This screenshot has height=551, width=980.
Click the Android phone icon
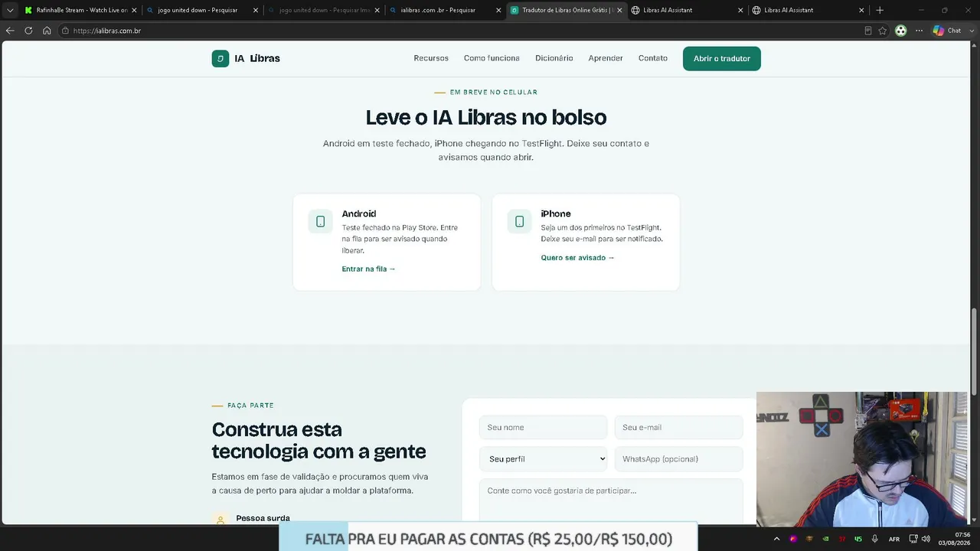click(x=320, y=221)
